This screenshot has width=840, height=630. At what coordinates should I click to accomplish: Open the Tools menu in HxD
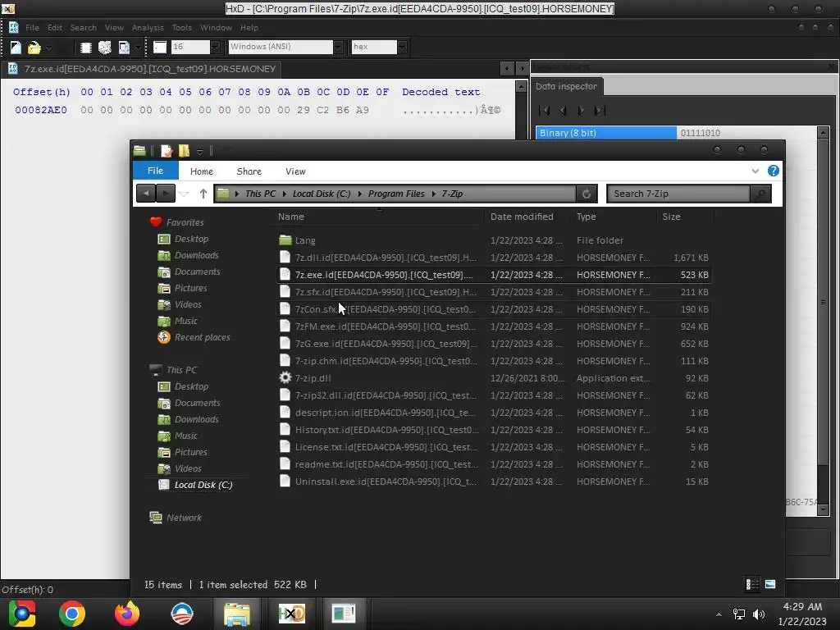pyautogui.click(x=181, y=27)
